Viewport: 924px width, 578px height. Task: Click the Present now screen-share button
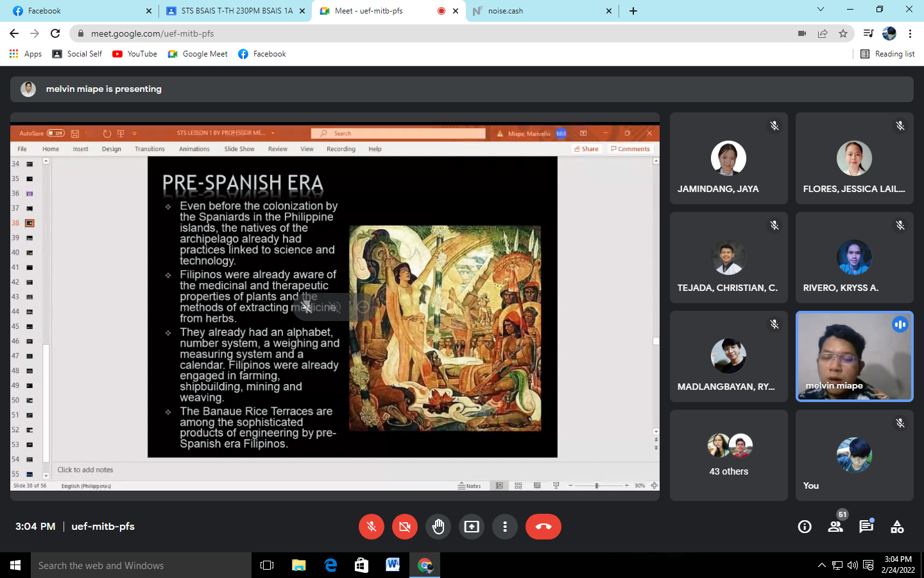472,527
